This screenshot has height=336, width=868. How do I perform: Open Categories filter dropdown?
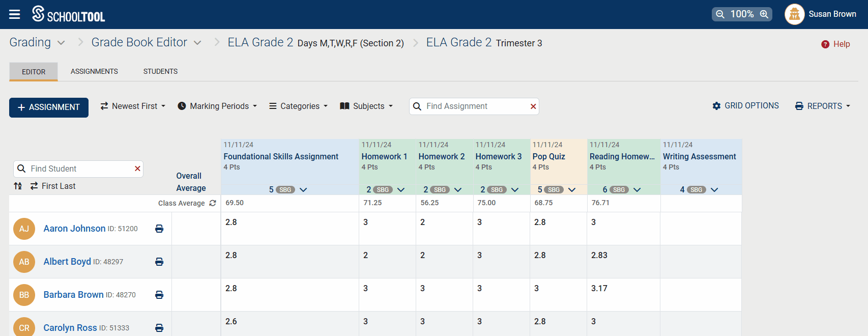point(298,106)
